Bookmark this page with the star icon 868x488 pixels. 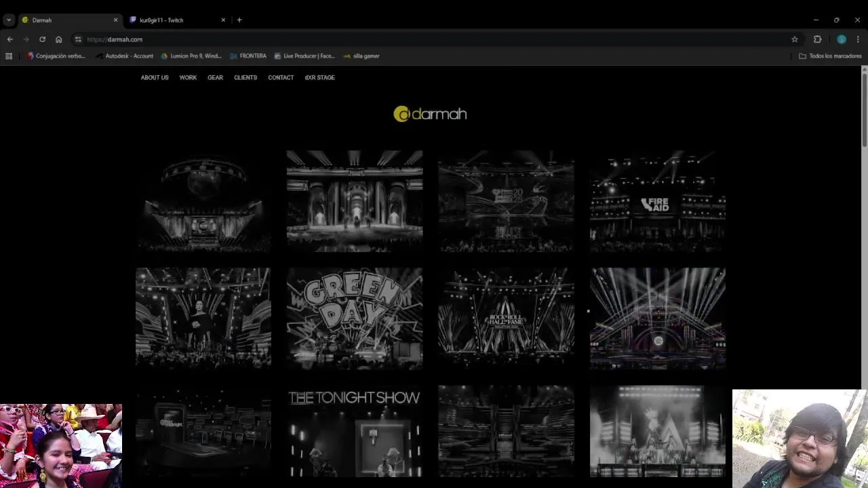[x=795, y=39]
